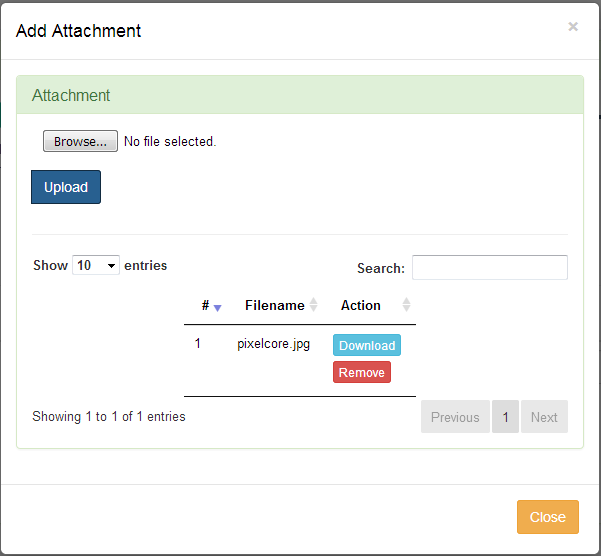Click the Action column header text
The width and height of the screenshot is (601, 556).
coord(361,305)
